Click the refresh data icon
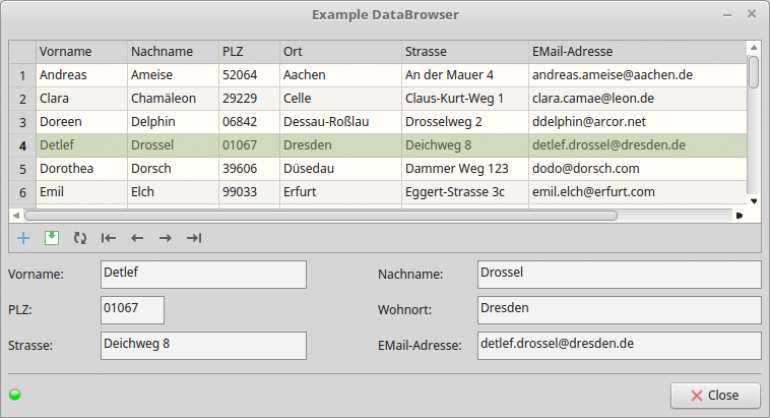Viewport: 770px width, 418px height. click(x=80, y=238)
